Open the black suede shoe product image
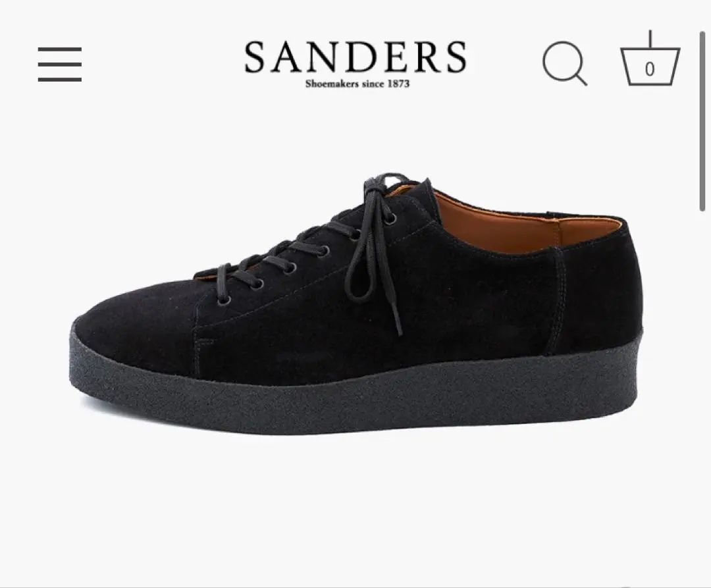This screenshot has width=711, height=588. (357, 304)
